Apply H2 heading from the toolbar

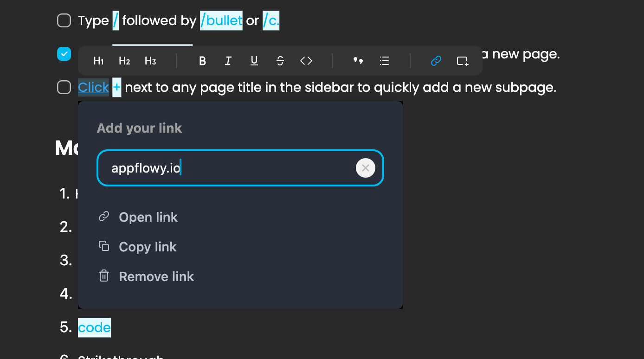(124, 61)
